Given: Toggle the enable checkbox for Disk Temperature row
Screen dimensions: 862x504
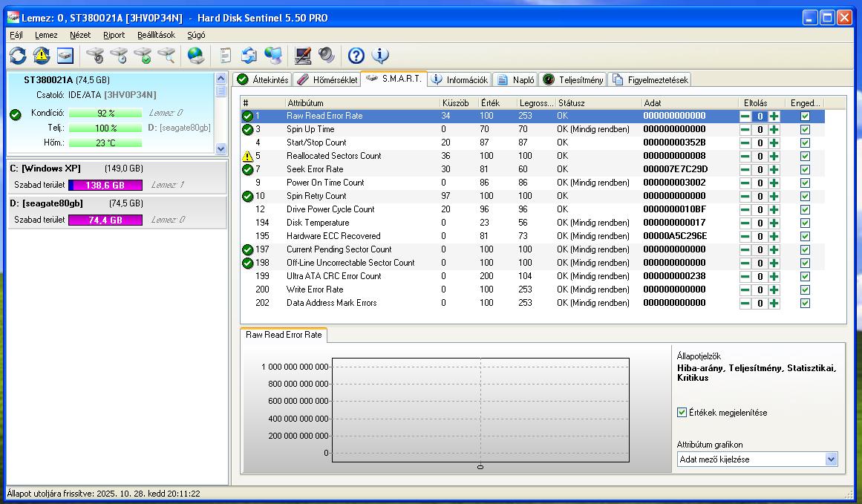Looking at the screenshot, I should click(805, 223).
